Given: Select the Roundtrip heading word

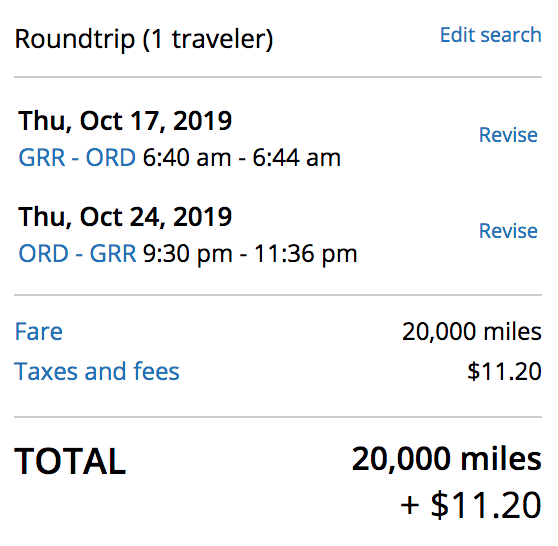Looking at the screenshot, I should click(x=75, y=40).
